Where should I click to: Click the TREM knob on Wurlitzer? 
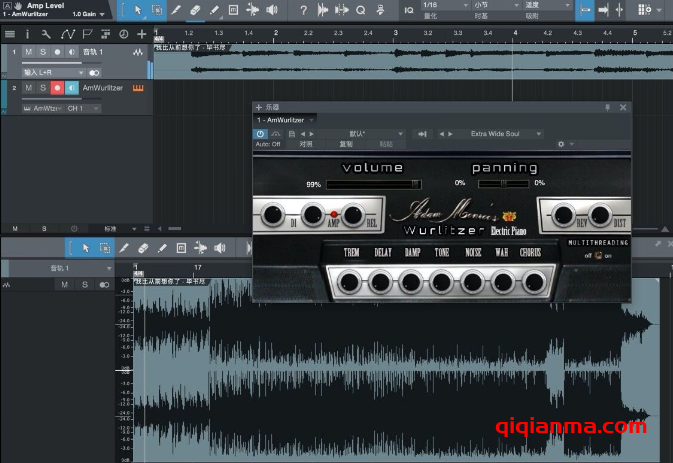(351, 280)
